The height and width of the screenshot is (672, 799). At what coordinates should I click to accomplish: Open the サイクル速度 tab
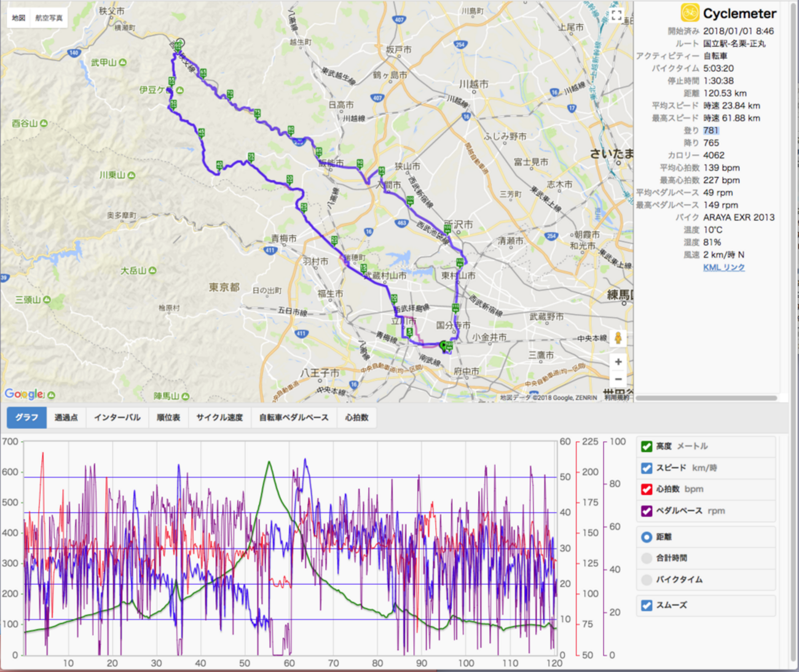point(219,418)
